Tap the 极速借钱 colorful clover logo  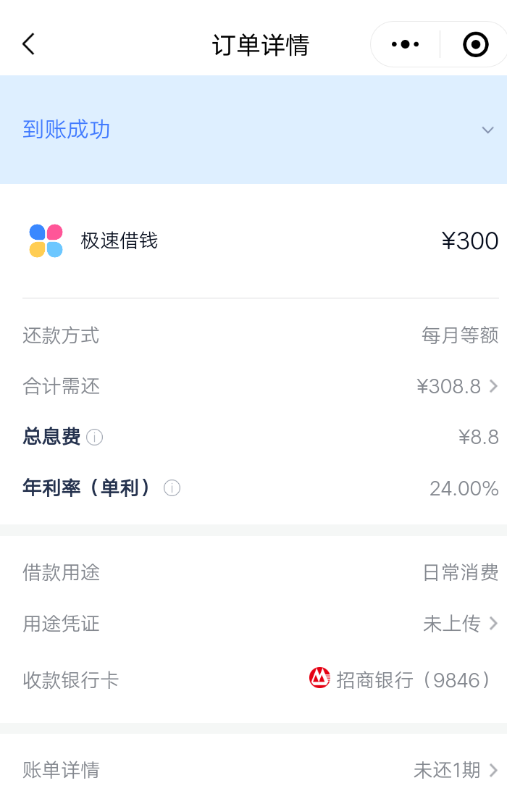46,240
